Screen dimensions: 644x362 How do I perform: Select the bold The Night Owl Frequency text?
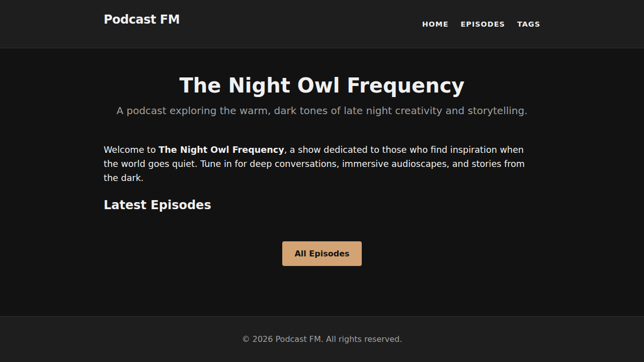(x=221, y=149)
